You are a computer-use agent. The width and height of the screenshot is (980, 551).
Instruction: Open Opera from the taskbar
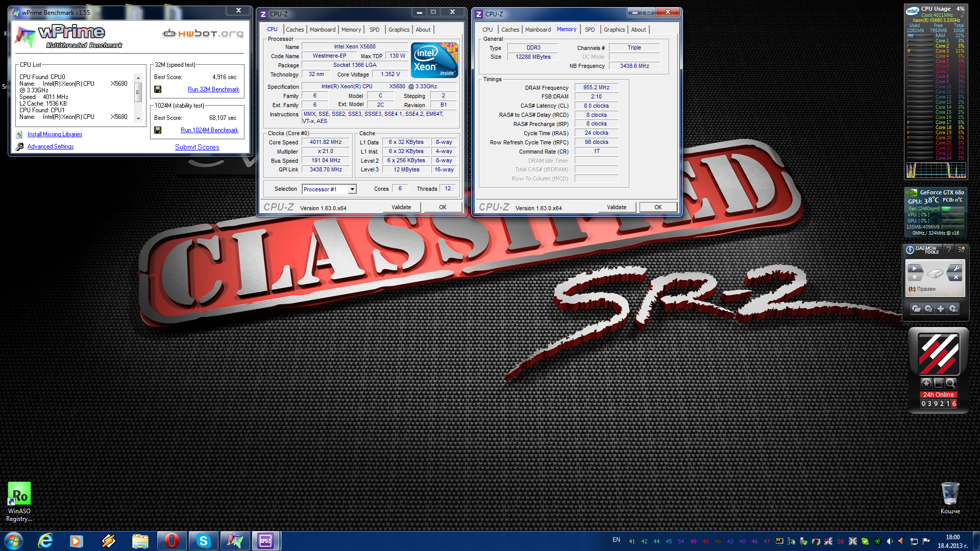coord(172,541)
